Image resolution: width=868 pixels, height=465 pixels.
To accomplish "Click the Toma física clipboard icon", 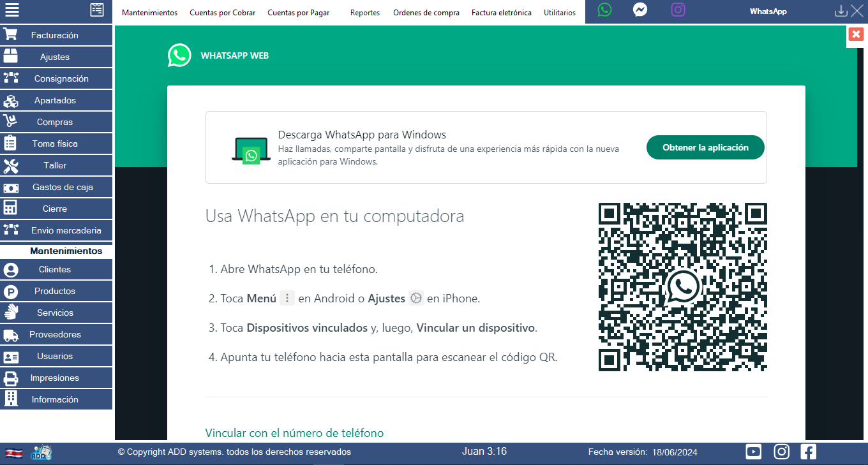I will pos(11,143).
